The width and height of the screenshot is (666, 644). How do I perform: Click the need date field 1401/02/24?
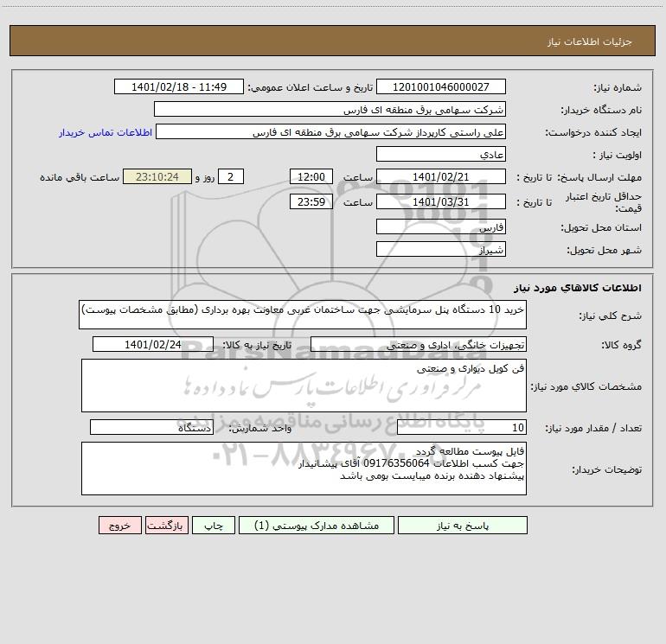pos(153,344)
